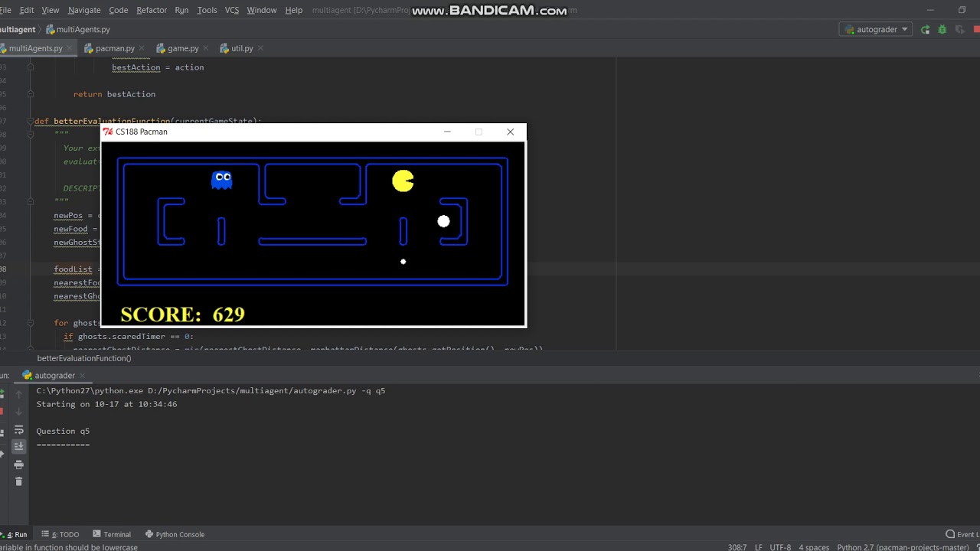Open the Help menu

click(x=294, y=10)
